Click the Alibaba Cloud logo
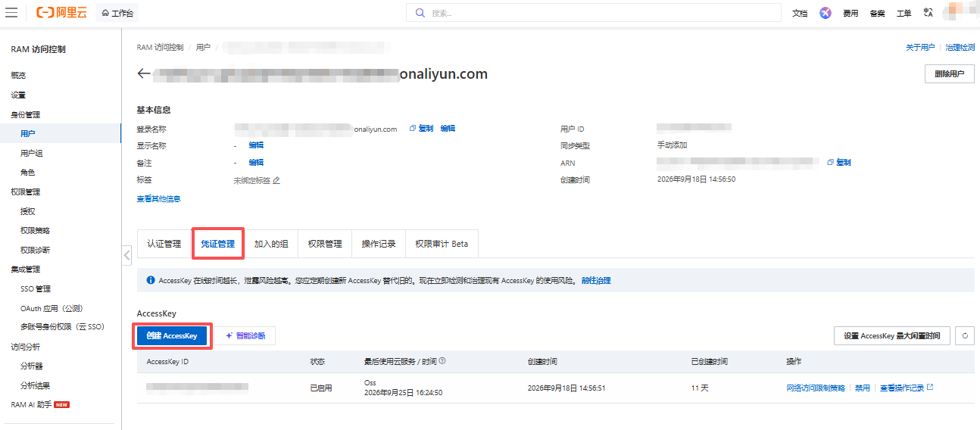Image resolution: width=980 pixels, height=430 pixels. click(61, 13)
